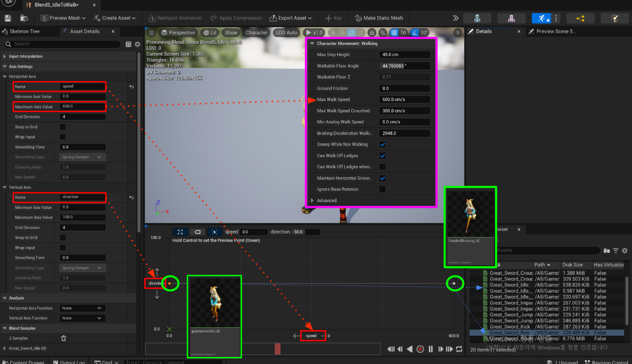This screenshot has width=632, height=364.
Task: Expand Input Interpolation section
Action: [5, 57]
